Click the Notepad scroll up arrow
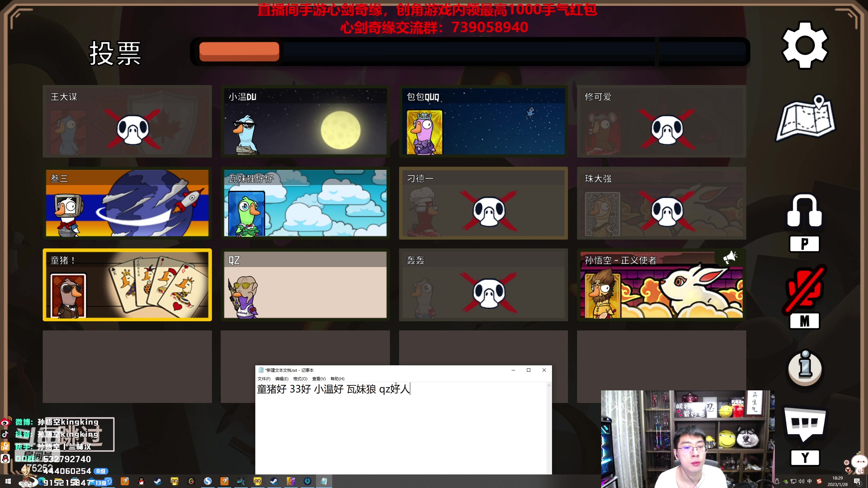Screen dimensions: 868x488 [549, 385]
